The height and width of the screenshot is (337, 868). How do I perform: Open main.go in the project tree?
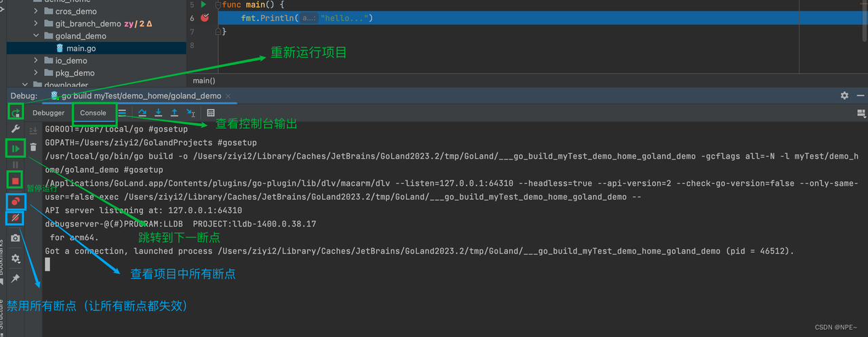pos(81,48)
